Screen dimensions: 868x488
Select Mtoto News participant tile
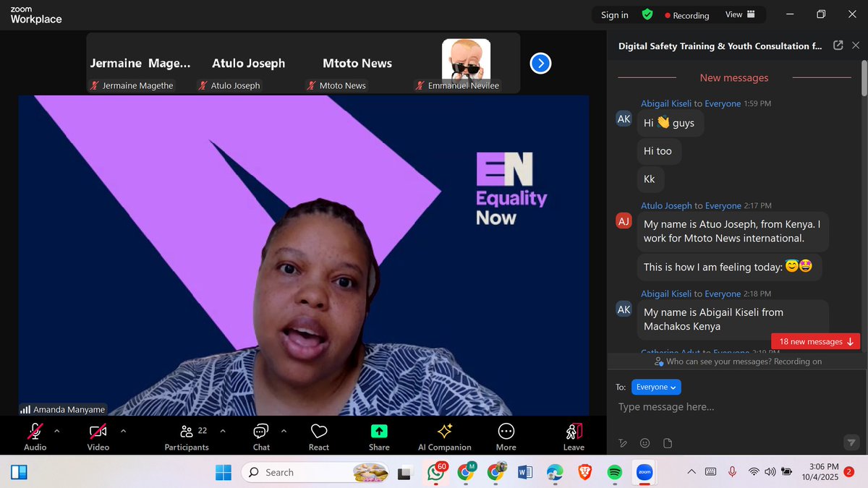pos(357,64)
